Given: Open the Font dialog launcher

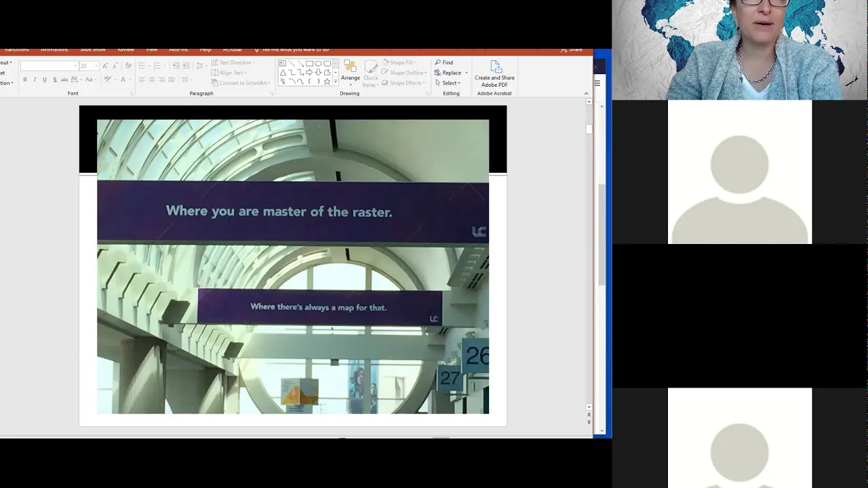Looking at the screenshot, I should pos(132,94).
